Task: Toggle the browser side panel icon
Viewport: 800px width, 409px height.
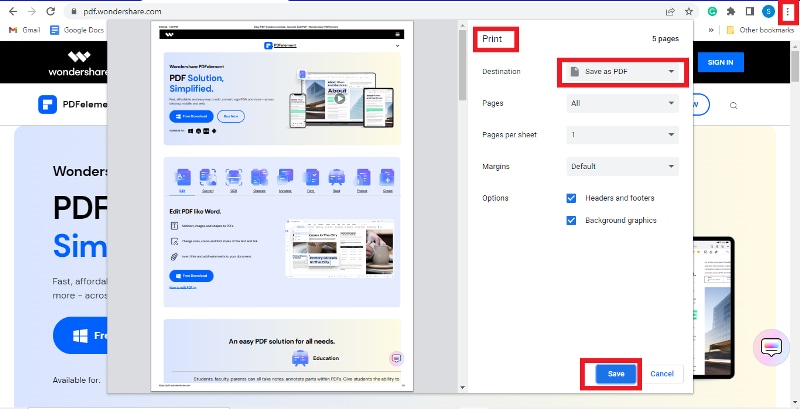Action: (x=749, y=11)
